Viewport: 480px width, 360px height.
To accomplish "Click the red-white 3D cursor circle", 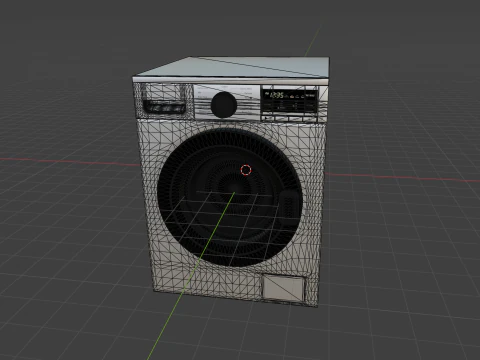I will [x=246, y=170].
